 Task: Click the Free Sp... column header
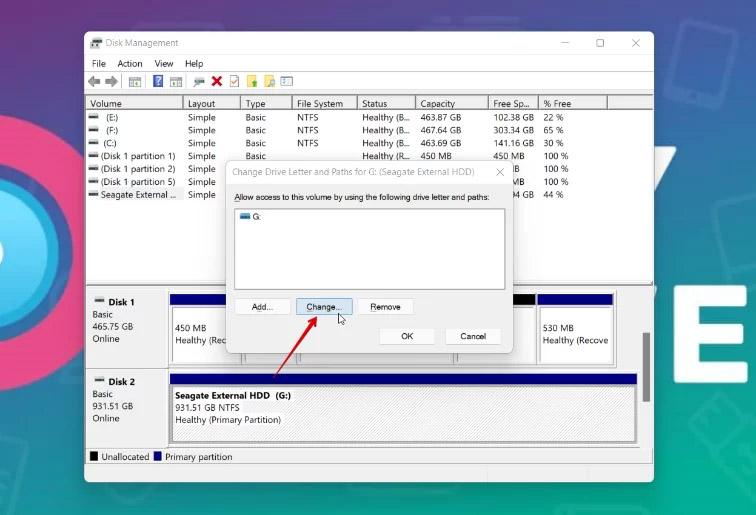click(x=513, y=103)
